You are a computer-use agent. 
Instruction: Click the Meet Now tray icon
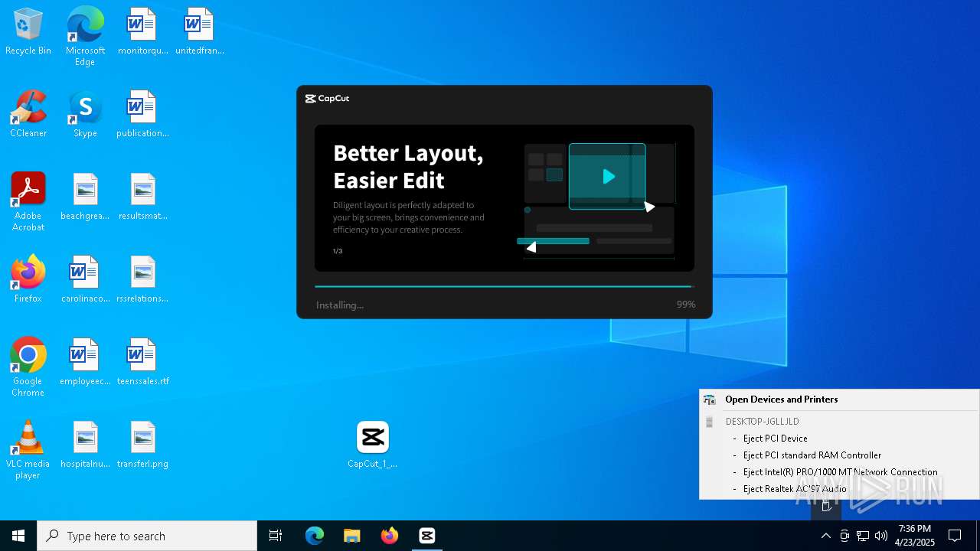844,536
